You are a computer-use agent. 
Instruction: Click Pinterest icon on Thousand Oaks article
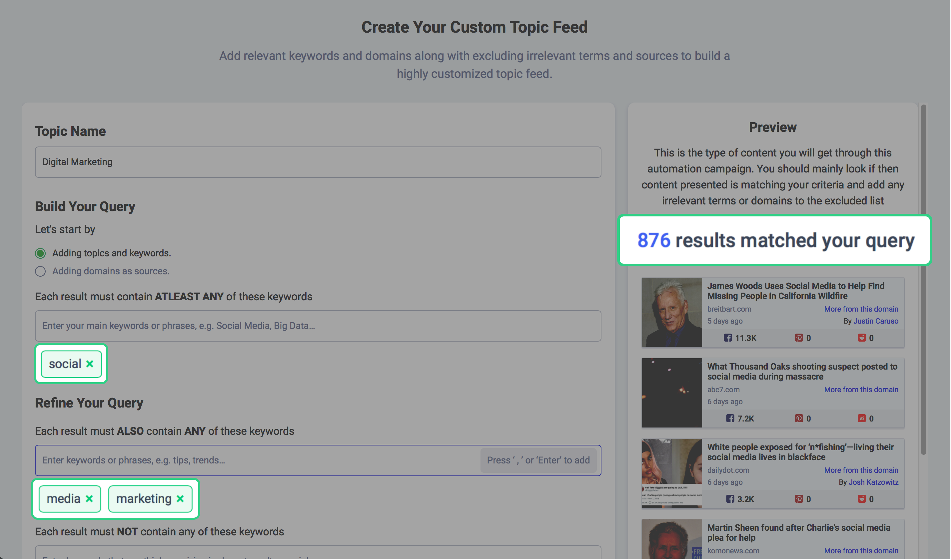coord(799,419)
